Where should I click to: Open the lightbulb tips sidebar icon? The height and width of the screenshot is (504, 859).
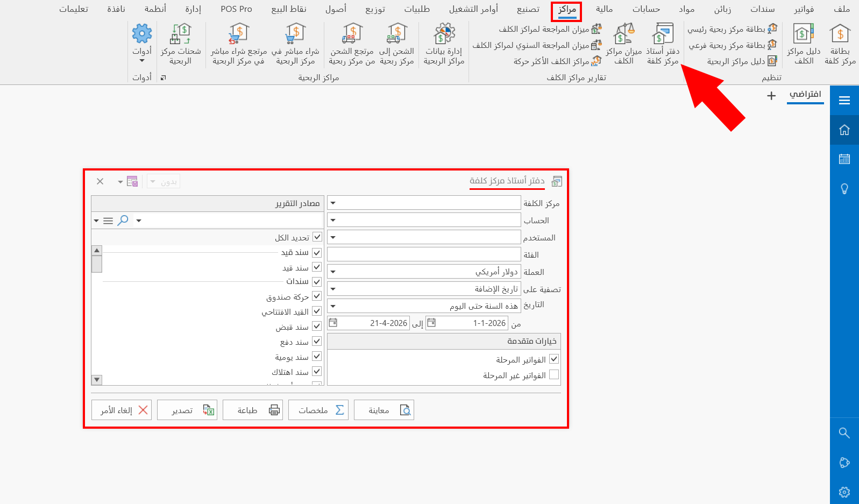pos(844,189)
